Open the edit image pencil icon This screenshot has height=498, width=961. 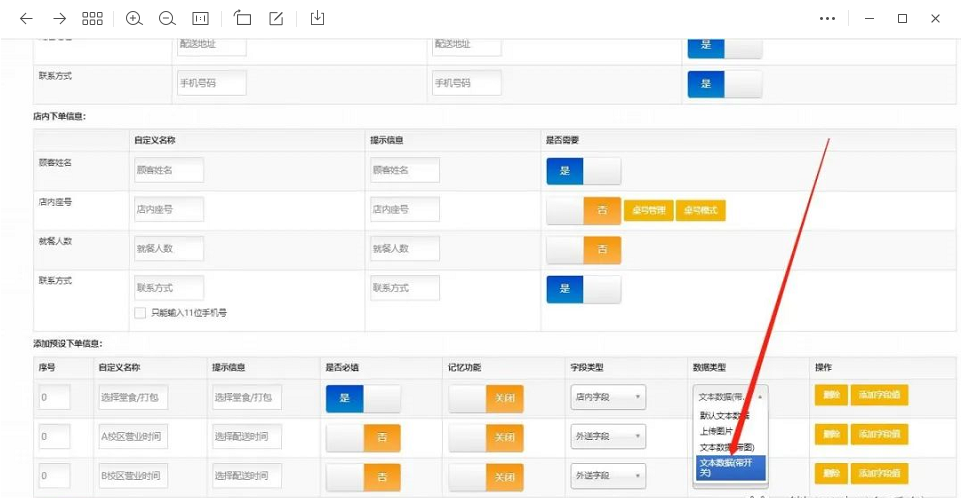276,18
